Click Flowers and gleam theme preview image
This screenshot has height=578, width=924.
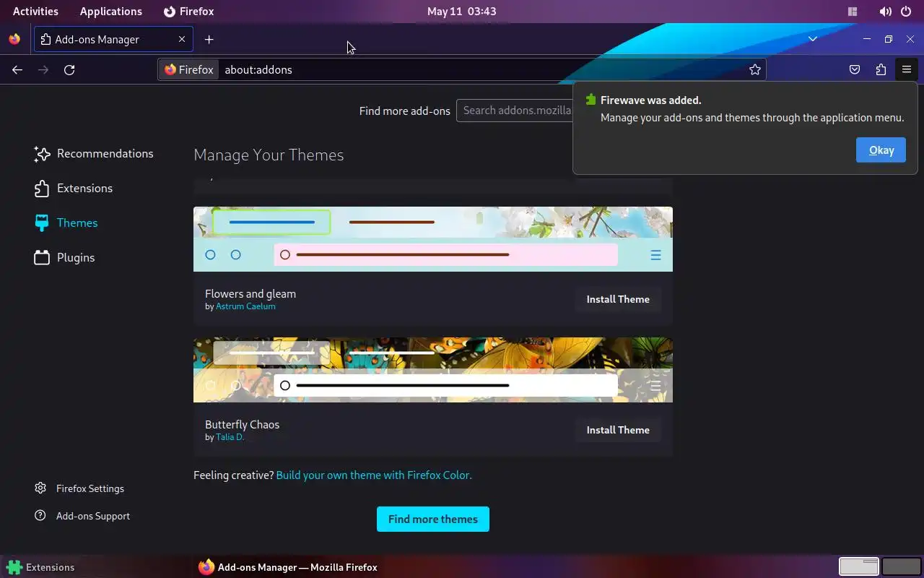(x=433, y=239)
